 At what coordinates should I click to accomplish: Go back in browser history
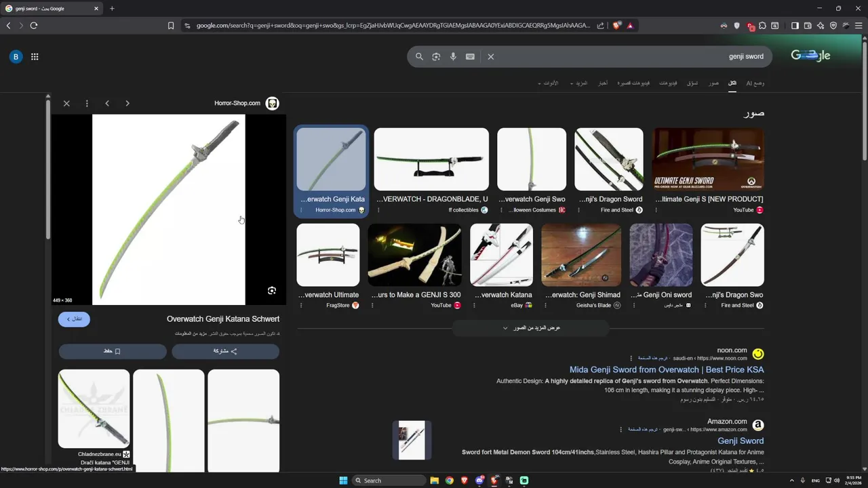point(8,26)
